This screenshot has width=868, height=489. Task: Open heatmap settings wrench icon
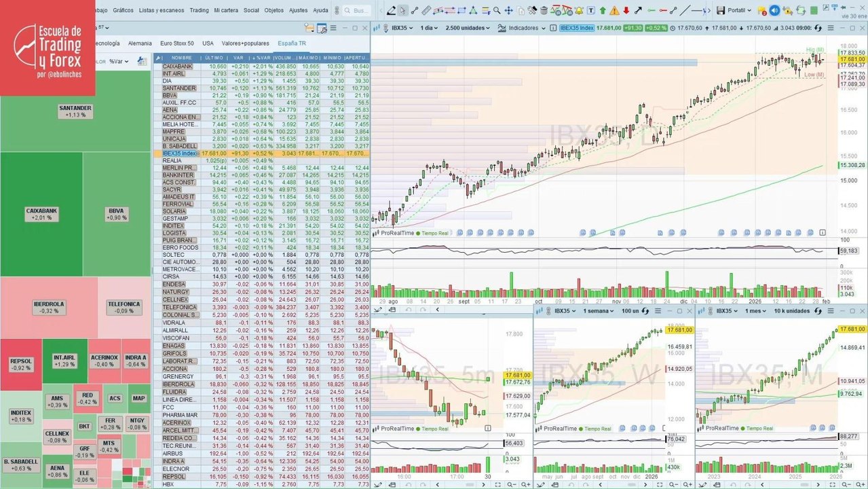click(142, 60)
